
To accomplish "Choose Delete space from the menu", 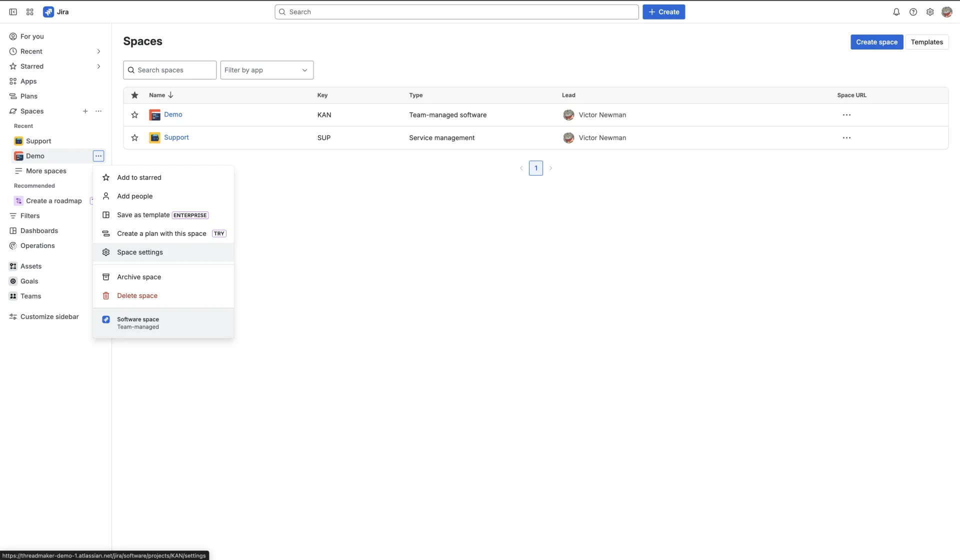I will pos(163,295).
